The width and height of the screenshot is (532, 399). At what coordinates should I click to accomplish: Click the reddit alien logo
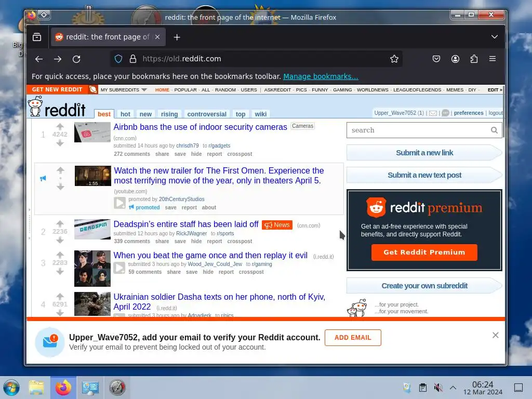[x=35, y=106]
